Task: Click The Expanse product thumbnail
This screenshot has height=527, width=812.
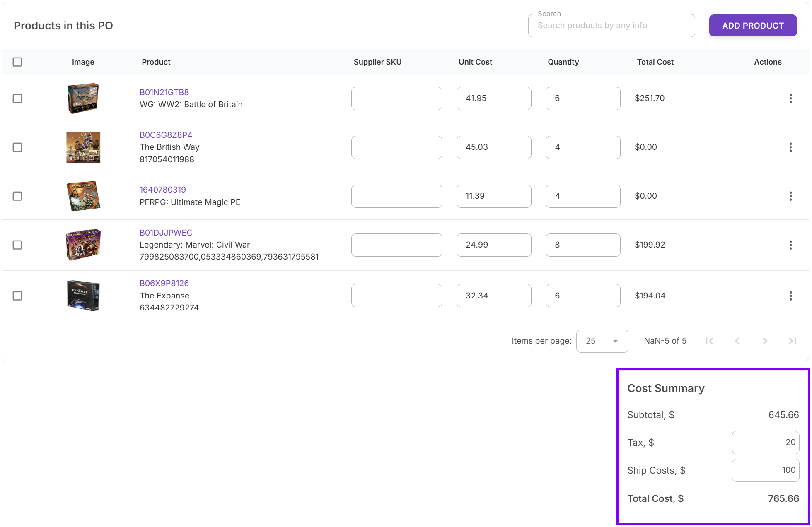Action: [x=83, y=296]
